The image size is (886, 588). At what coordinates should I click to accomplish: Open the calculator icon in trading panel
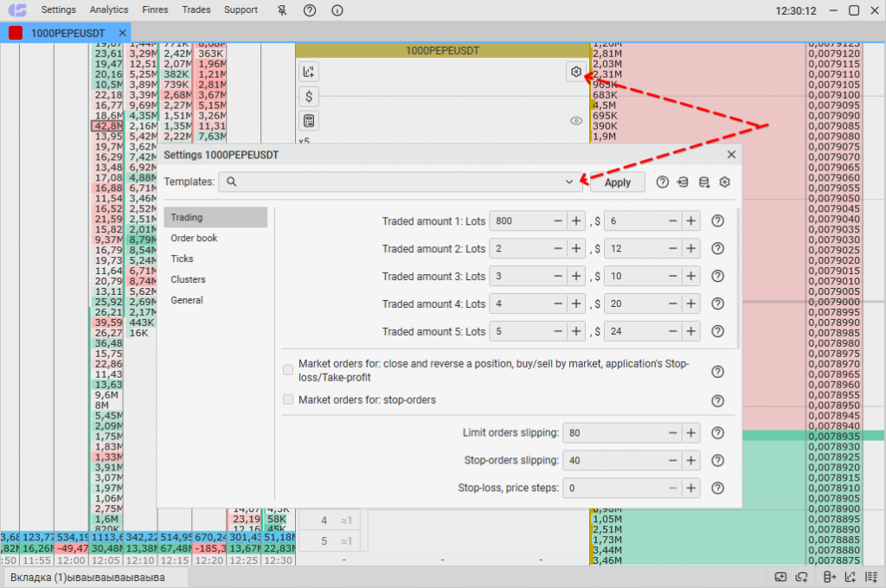coord(309,121)
